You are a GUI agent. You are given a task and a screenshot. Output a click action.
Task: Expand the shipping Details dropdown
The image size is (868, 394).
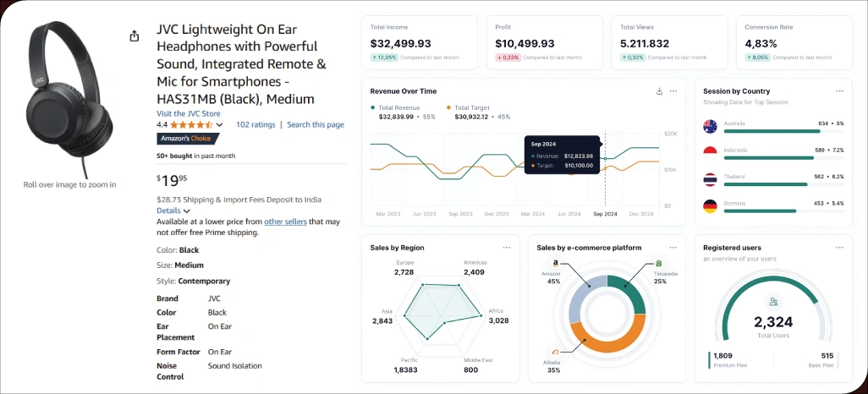click(x=173, y=211)
